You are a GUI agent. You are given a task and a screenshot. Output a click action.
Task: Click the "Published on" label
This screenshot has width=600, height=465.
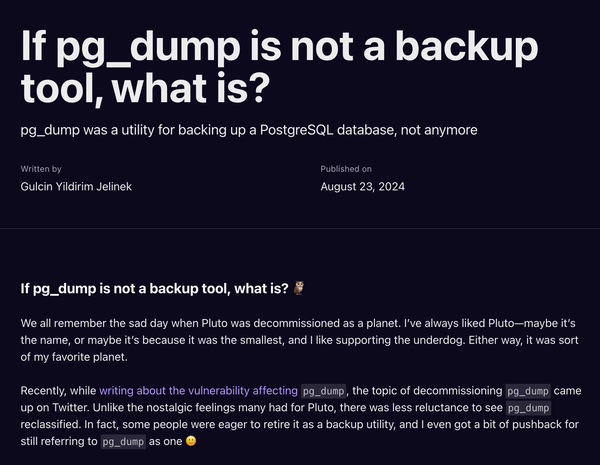coord(346,169)
